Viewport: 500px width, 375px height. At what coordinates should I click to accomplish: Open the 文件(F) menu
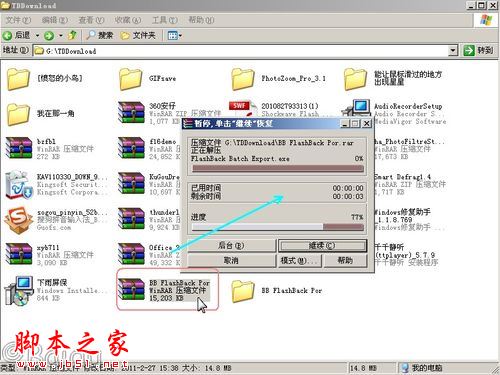pos(18,20)
